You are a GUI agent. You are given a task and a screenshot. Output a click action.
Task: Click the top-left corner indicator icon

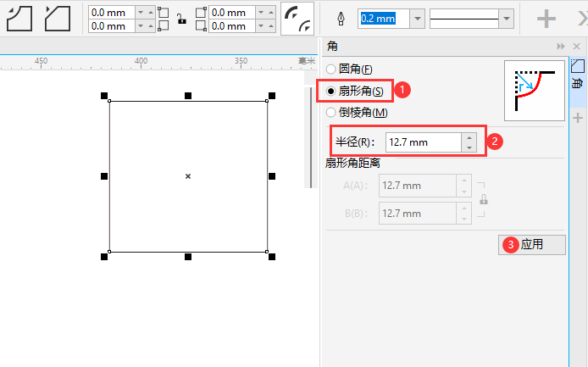click(164, 13)
